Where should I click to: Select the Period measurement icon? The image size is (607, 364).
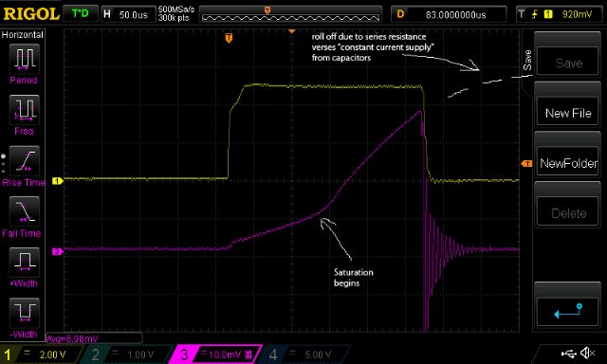click(24, 59)
